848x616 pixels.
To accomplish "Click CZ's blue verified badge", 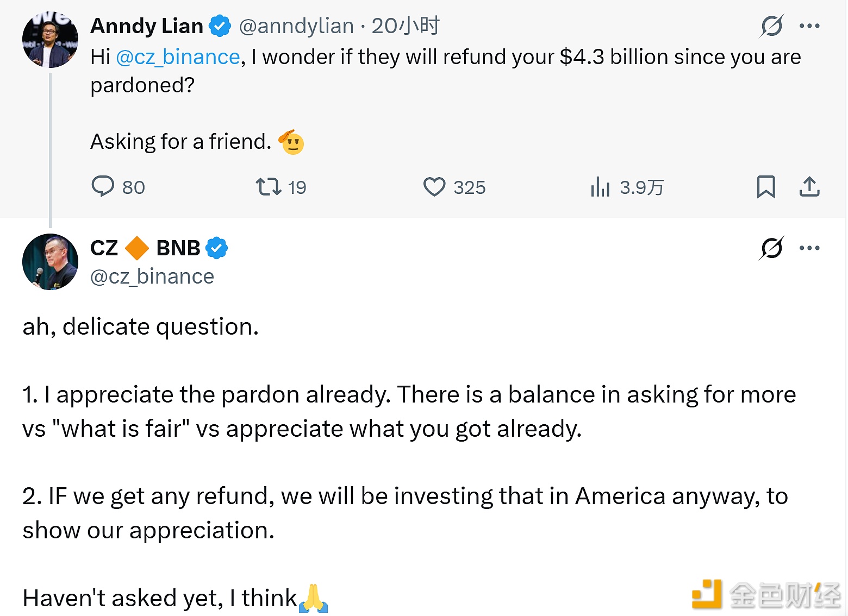I will click(216, 248).
